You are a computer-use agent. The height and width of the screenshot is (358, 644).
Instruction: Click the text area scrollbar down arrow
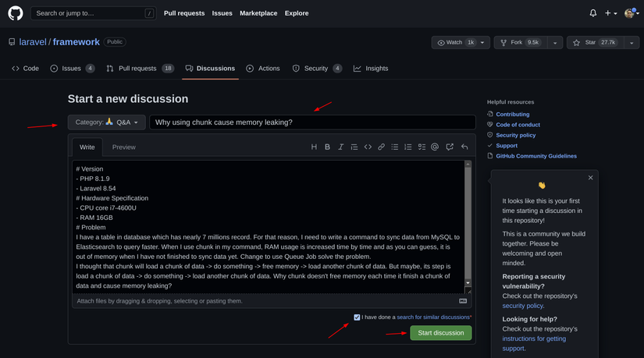point(468,283)
